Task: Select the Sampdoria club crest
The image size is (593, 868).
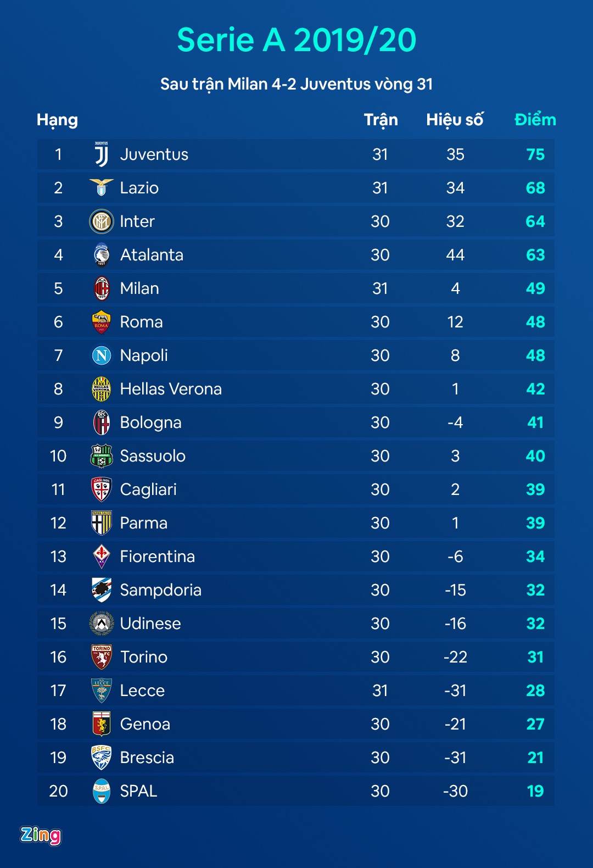Action: [102, 590]
